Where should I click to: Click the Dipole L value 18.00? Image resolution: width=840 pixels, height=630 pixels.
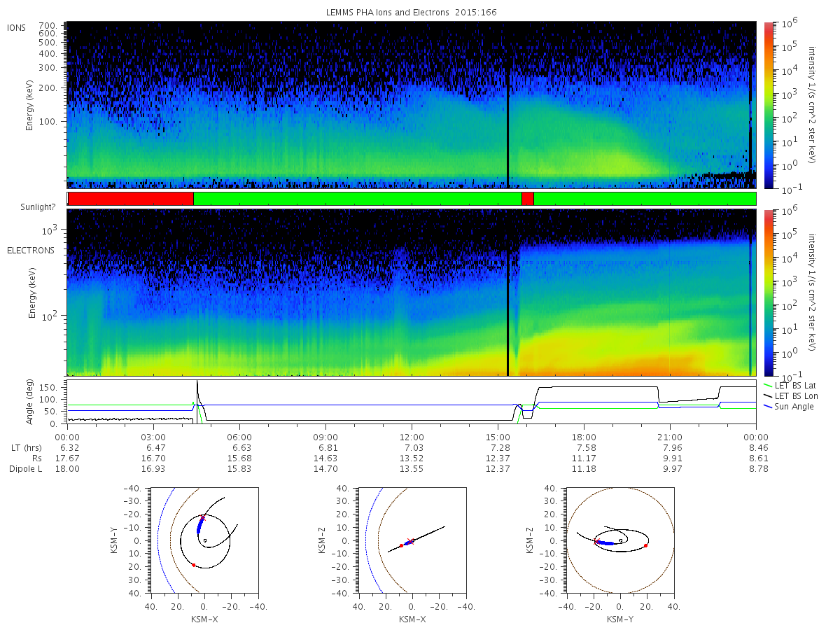pyautogui.click(x=67, y=468)
